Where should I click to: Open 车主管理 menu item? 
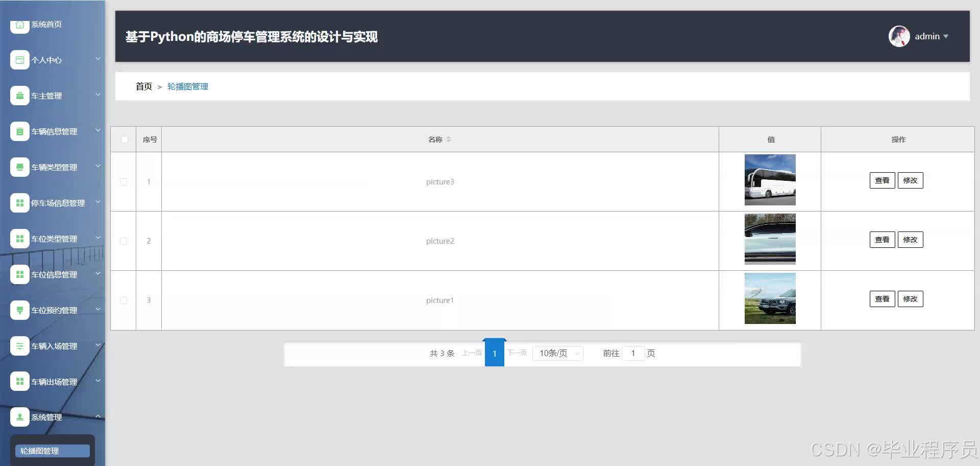[46, 96]
